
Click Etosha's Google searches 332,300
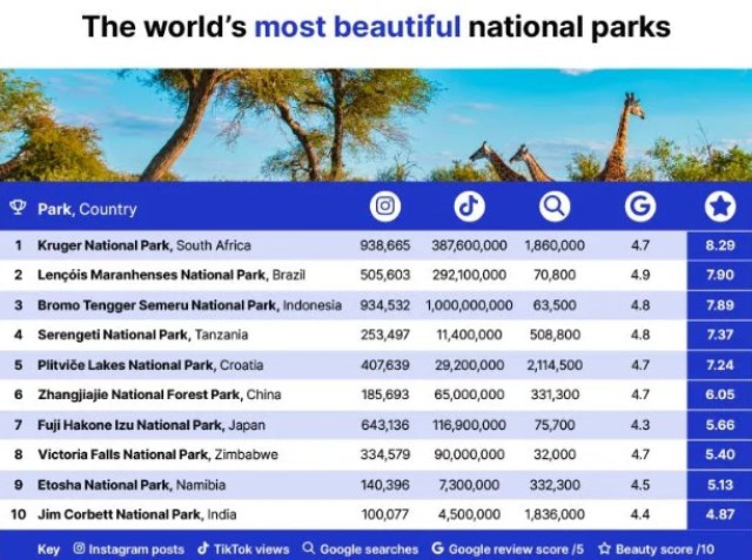(555, 485)
